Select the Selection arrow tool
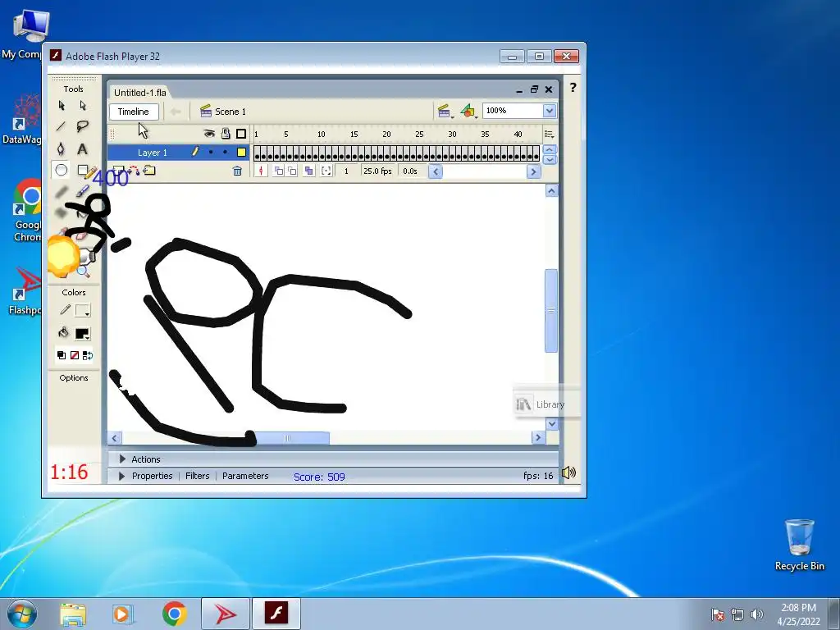Viewport: 840px width, 630px height. click(x=61, y=106)
